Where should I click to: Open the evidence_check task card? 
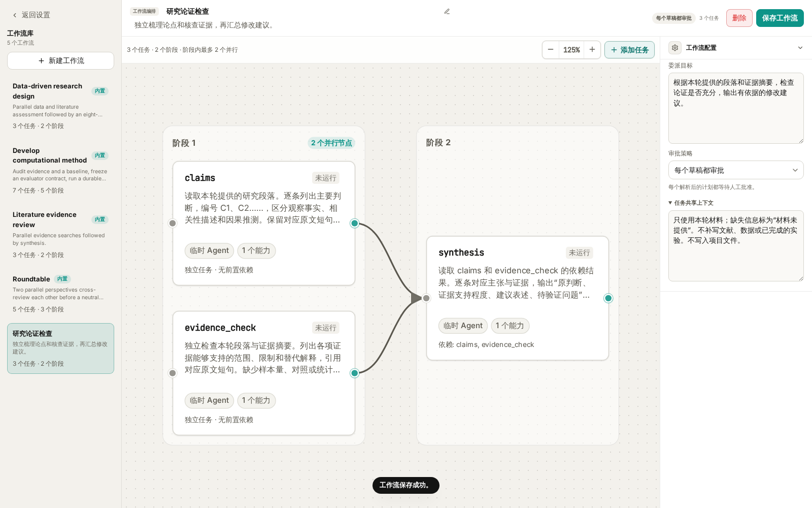(263, 373)
